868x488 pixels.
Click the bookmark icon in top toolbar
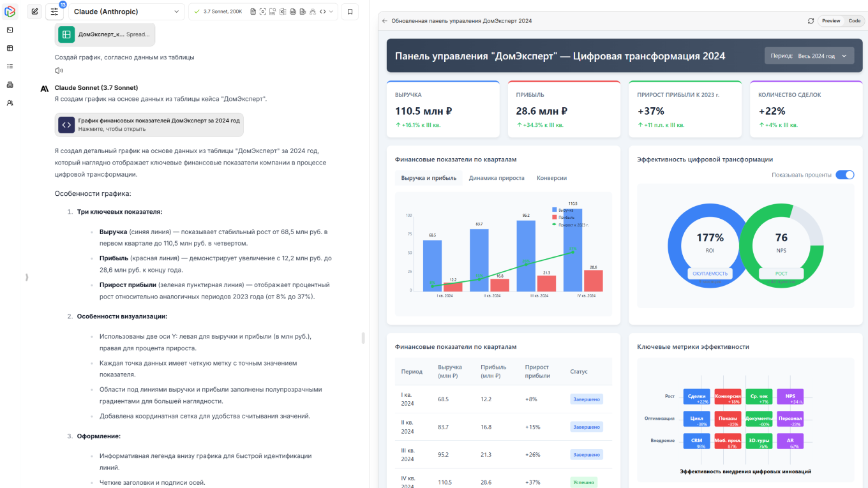(x=350, y=11)
